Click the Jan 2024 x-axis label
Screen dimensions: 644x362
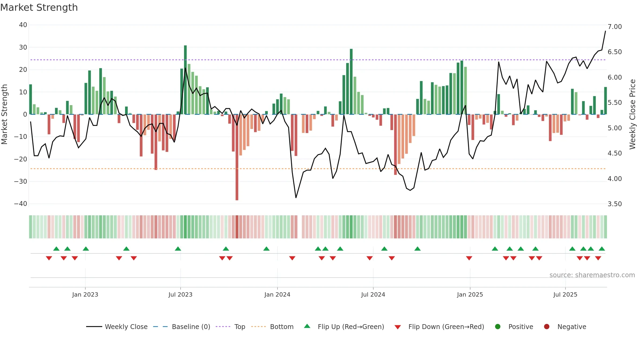[277, 295]
